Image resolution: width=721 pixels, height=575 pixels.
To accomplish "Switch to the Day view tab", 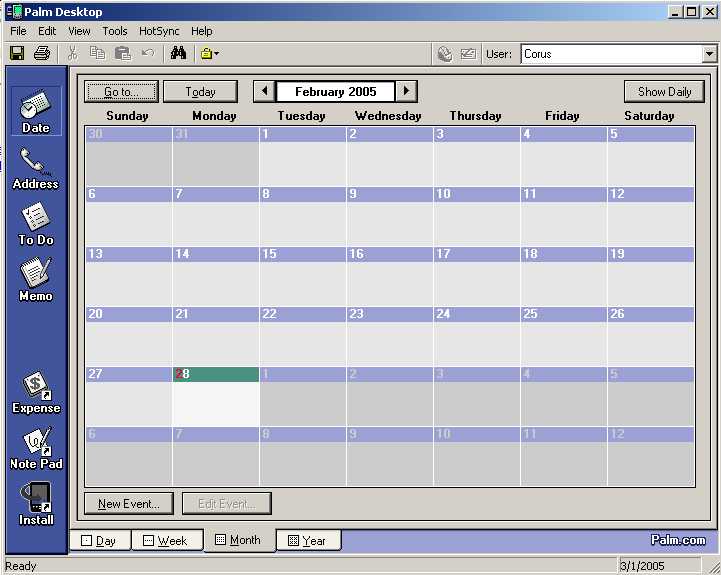I will point(100,540).
